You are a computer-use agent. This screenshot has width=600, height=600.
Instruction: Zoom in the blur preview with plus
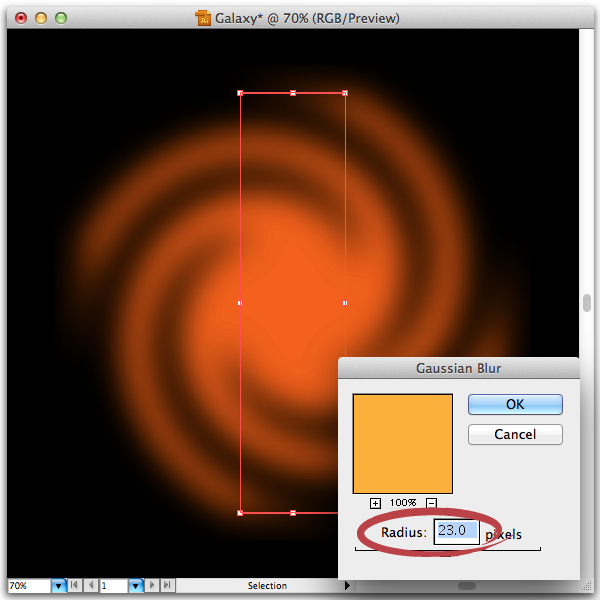click(x=375, y=503)
